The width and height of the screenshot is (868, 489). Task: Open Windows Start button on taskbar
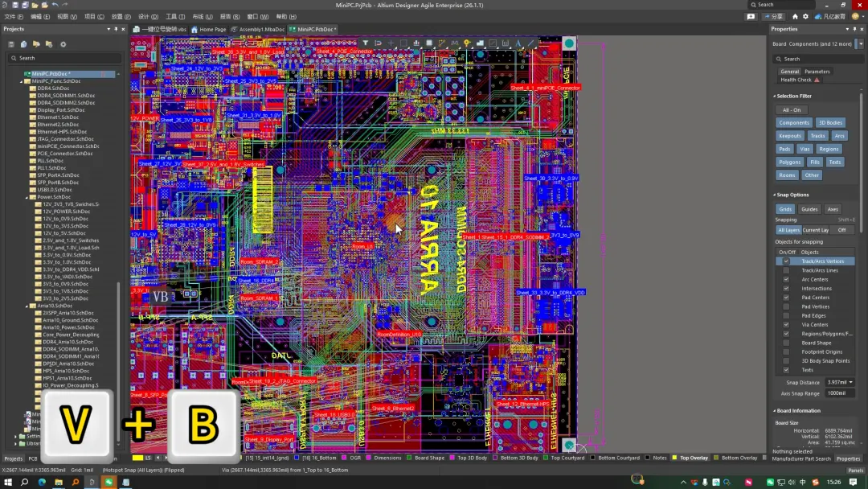pyautogui.click(x=8, y=483)
